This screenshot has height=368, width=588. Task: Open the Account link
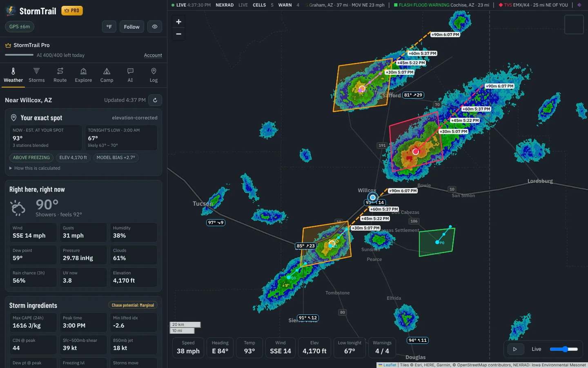[x=153, y=55]
